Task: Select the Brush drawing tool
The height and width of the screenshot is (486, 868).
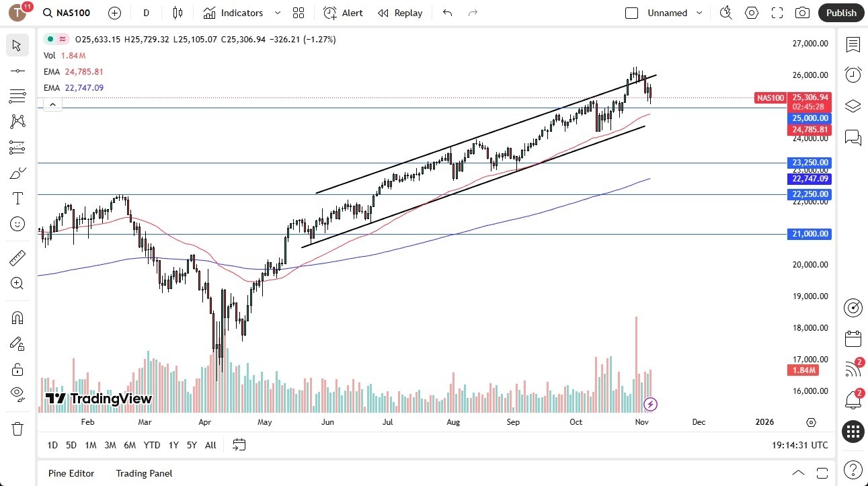Action: (17, 173)
